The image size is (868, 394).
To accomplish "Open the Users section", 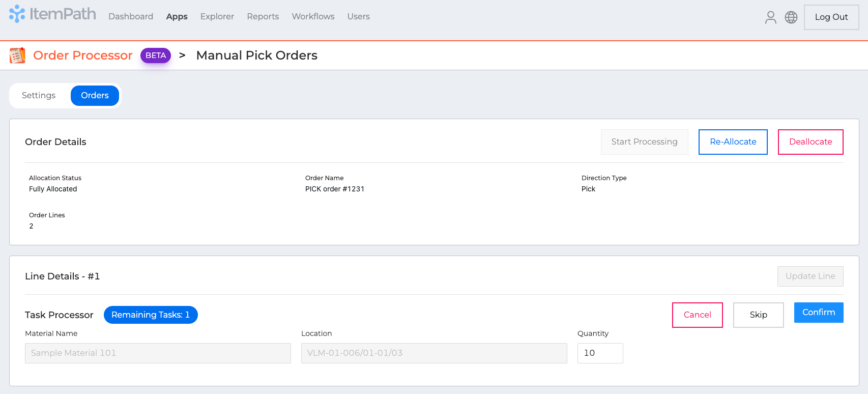I will (359, 16).
